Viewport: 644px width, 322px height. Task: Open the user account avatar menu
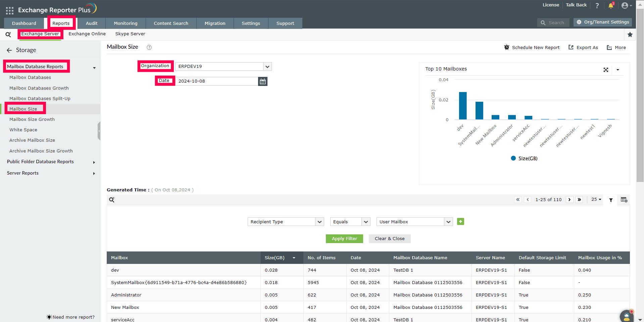626,5
